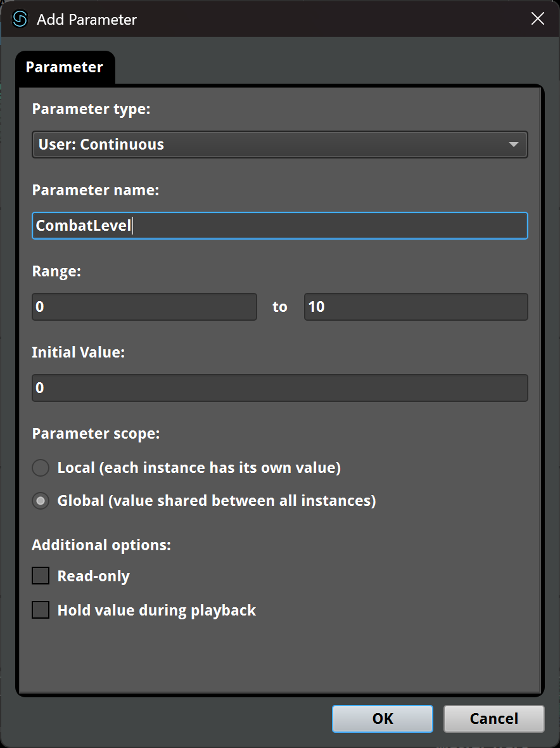Click the 'Initial Value:' label

(x=78, y=352)
